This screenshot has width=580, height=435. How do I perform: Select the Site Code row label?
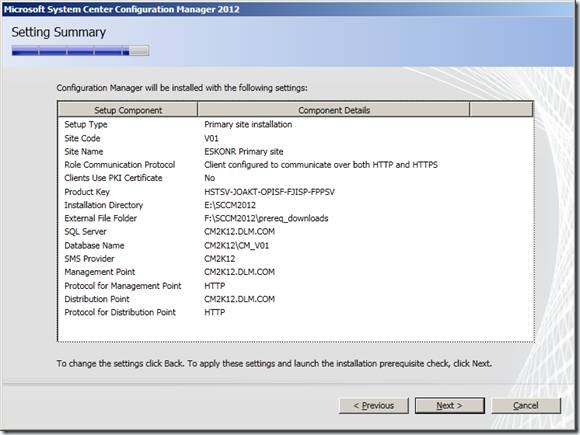click(x=82, y=138)
